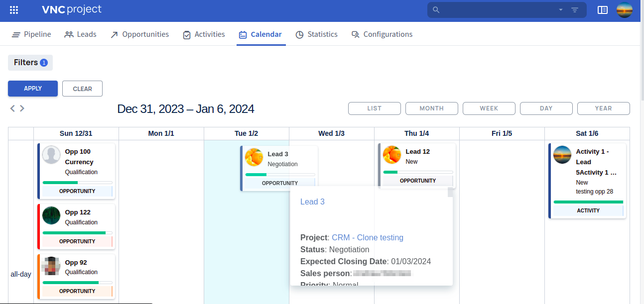
Task: Click the search magnifier icon
Action: [x=436, y=10]
